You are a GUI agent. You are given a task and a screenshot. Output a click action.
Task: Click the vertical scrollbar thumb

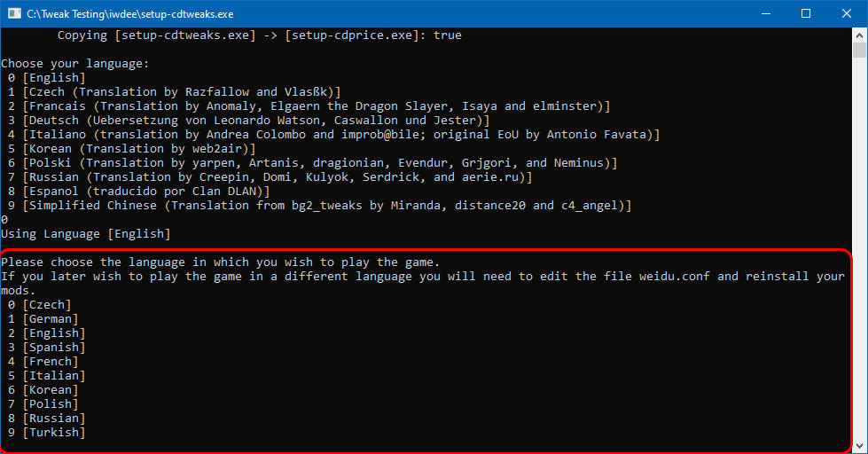pyautogui.click(x=860, y=51)
